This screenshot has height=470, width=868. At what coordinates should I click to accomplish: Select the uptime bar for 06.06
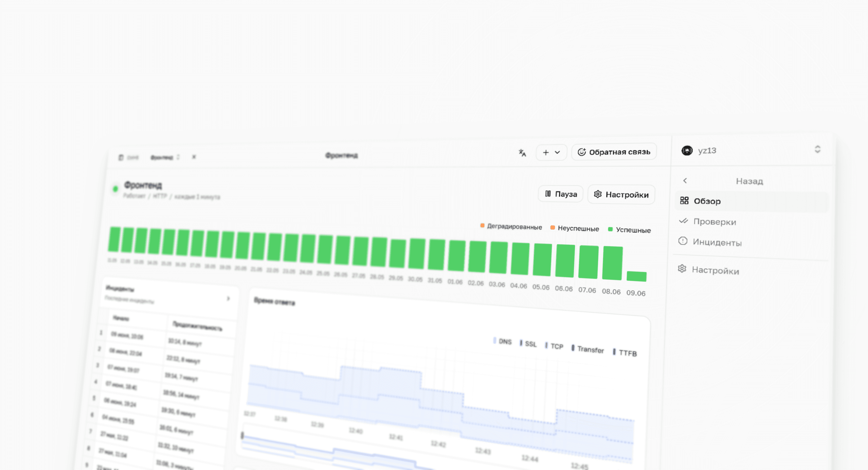pos(565,261)
